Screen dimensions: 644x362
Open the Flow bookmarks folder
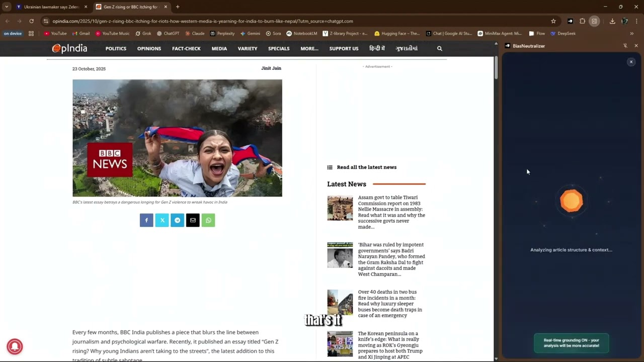(537, 34)
